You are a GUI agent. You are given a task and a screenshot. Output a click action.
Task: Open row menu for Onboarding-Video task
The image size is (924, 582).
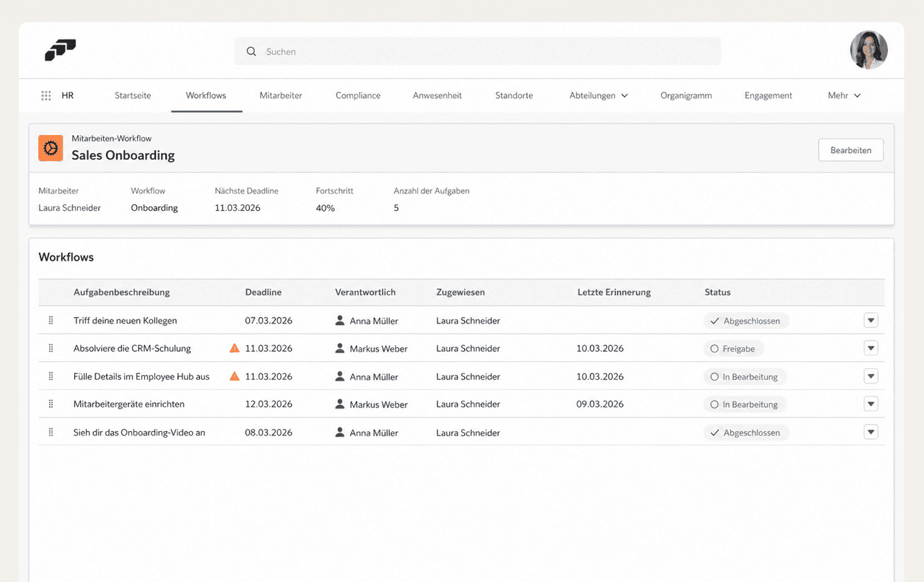pos(871,433)
